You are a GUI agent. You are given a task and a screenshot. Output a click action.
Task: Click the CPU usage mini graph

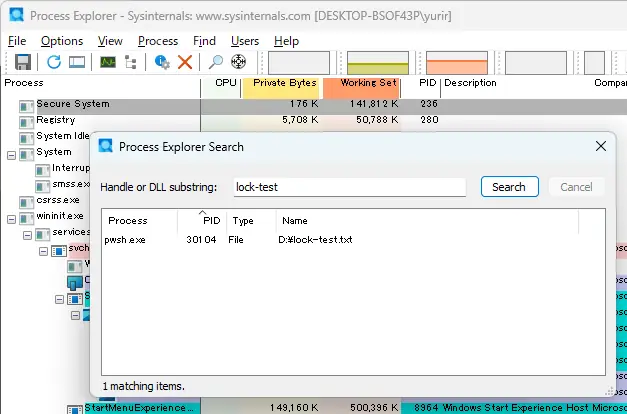(299, 62)
